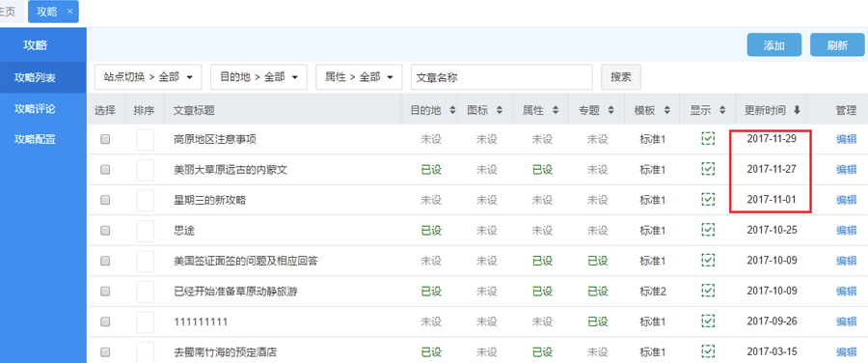Open 攻略评论 in sidebar
Viewport: 868px width, 363px height.
click(36, 109)
